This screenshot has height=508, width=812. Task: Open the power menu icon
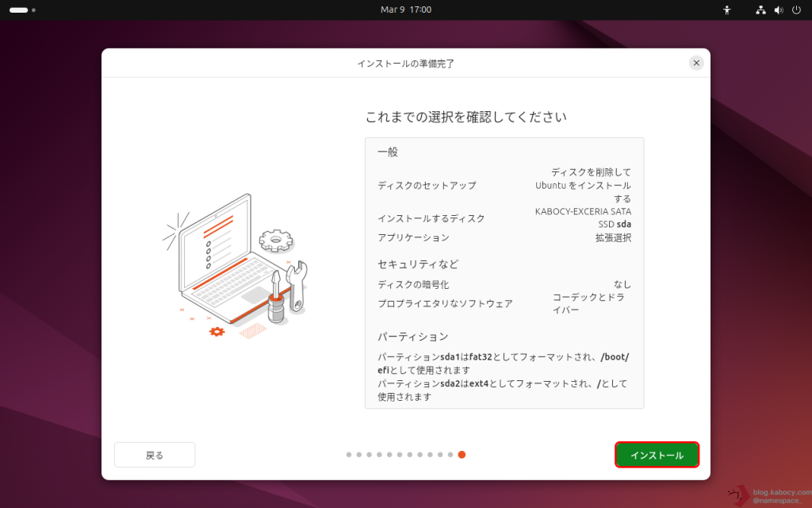(795, 10)
